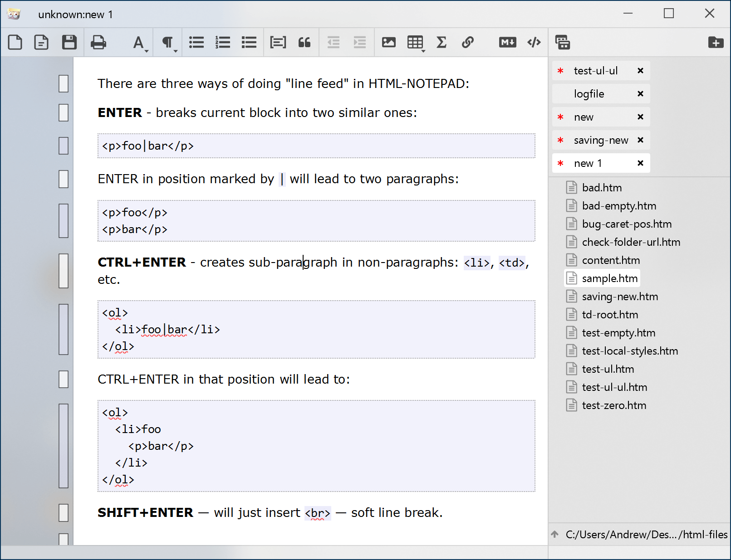Toggle Markdown view with the M↓ icon

point(507,42)
